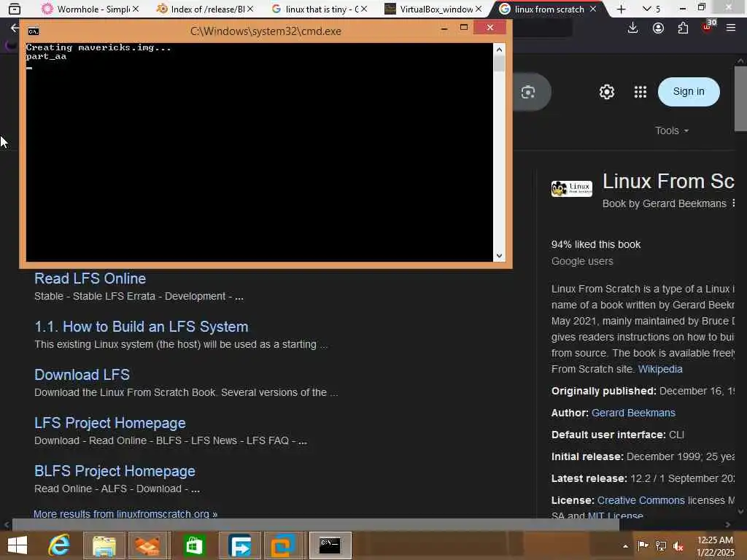Open the tab overview icon in the browser's top-left corner
The height and width of the screenshot is (560, 747).
(x=15, y=9)
